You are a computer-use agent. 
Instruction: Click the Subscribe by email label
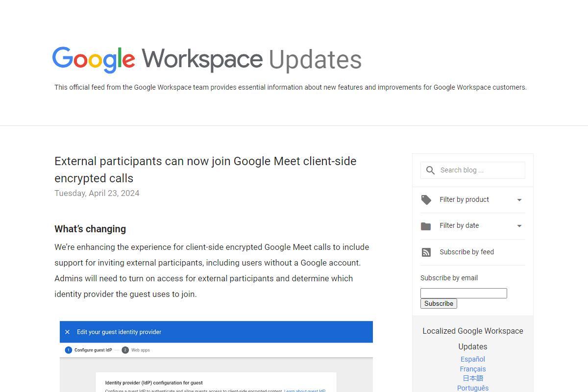point(449,278)
